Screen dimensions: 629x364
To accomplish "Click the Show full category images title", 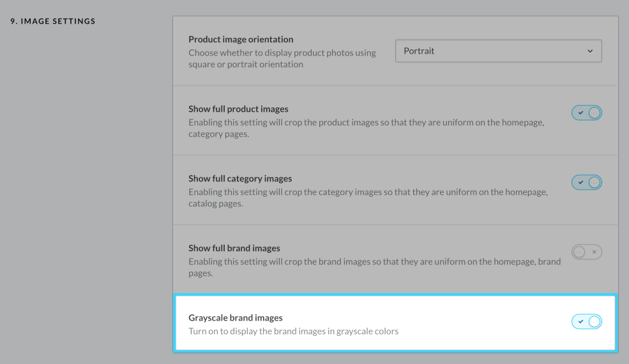I will coord(240,179).
